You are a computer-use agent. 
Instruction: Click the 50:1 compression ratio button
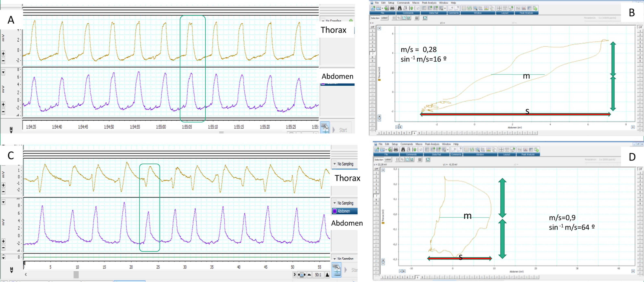318,275
